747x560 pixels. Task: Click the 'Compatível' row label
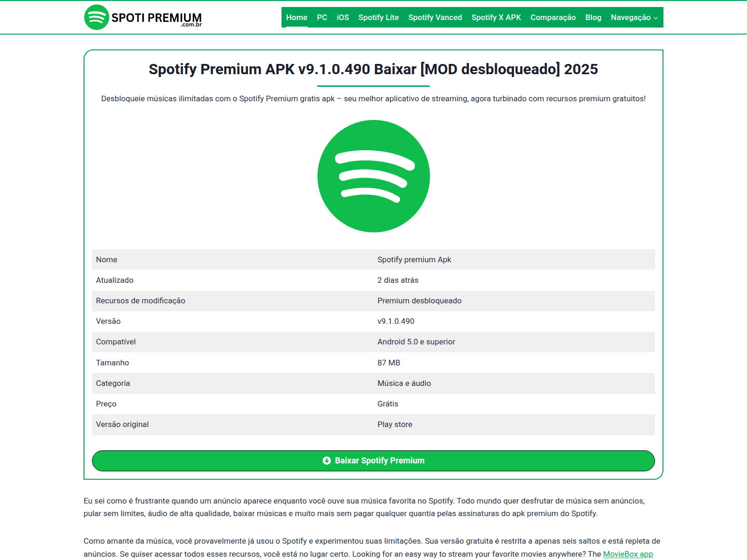tap(116, 342)
